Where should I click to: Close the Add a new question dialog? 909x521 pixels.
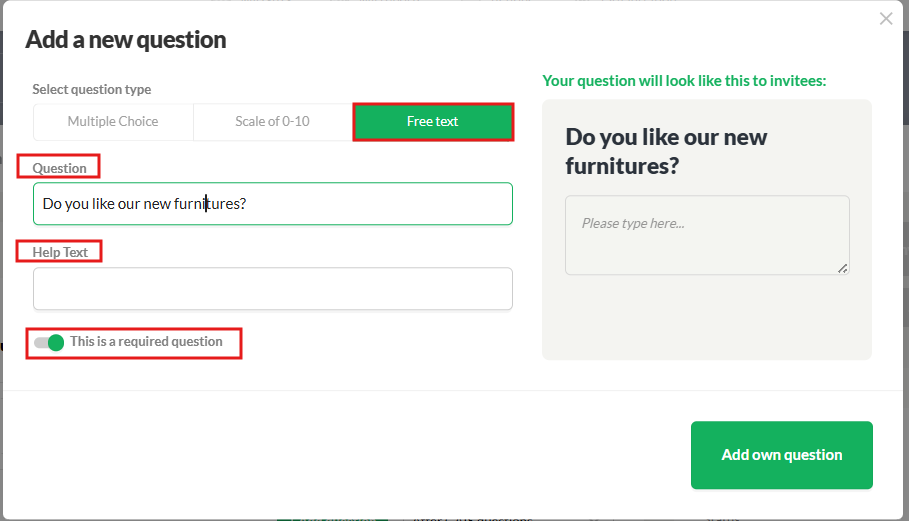click(886, 19)
